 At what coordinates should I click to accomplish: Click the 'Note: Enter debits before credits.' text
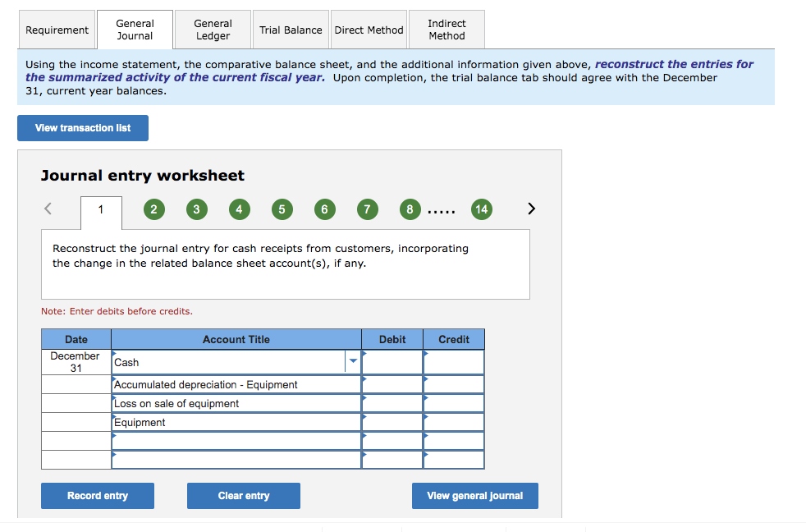coord(117,311)
